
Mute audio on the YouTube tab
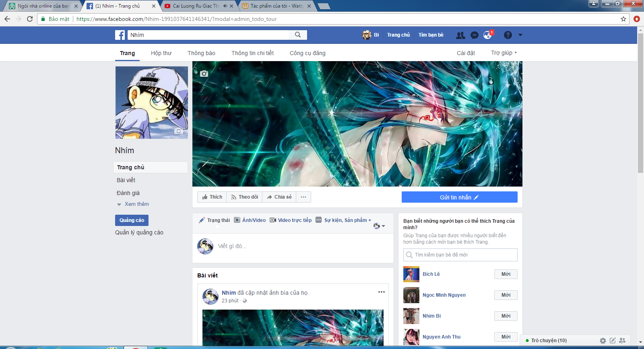[225, 6]
